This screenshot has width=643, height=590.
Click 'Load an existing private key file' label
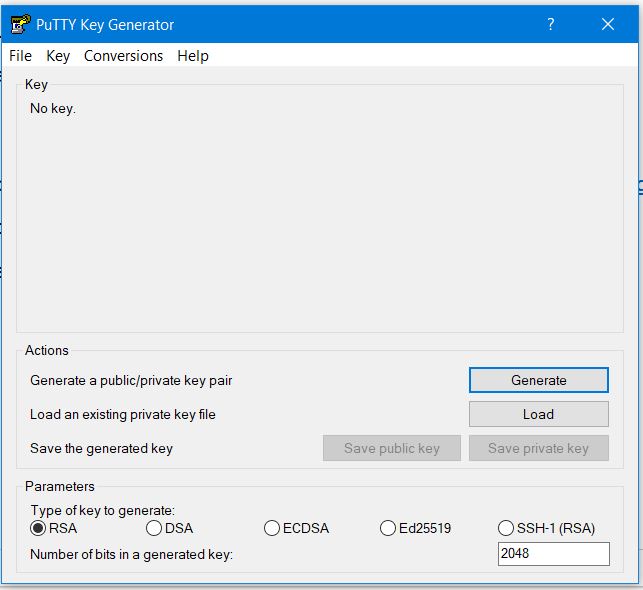click(x=123, y=415)
